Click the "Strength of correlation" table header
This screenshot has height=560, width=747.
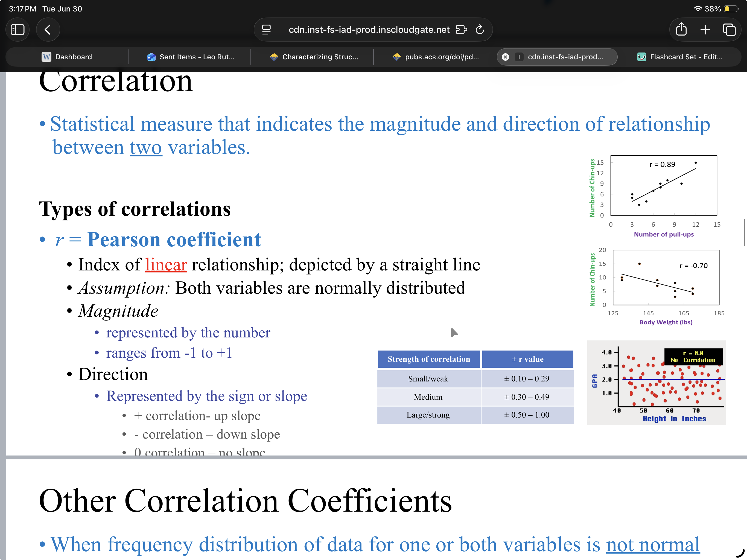(x=428, y=359)
